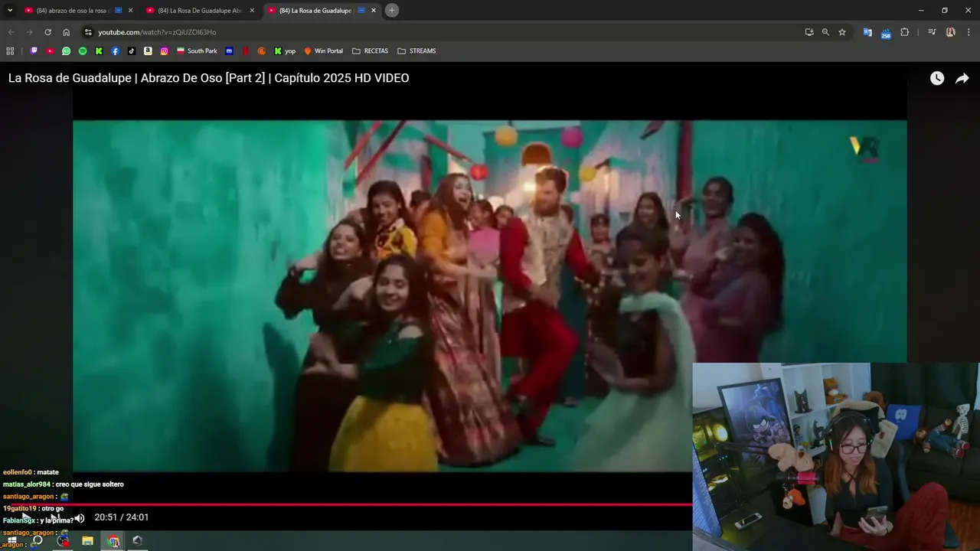Open the Crunchyroll orange bookmark icon
The width and height of the screenshot is (980, 551).
click(x=262, y=51)
